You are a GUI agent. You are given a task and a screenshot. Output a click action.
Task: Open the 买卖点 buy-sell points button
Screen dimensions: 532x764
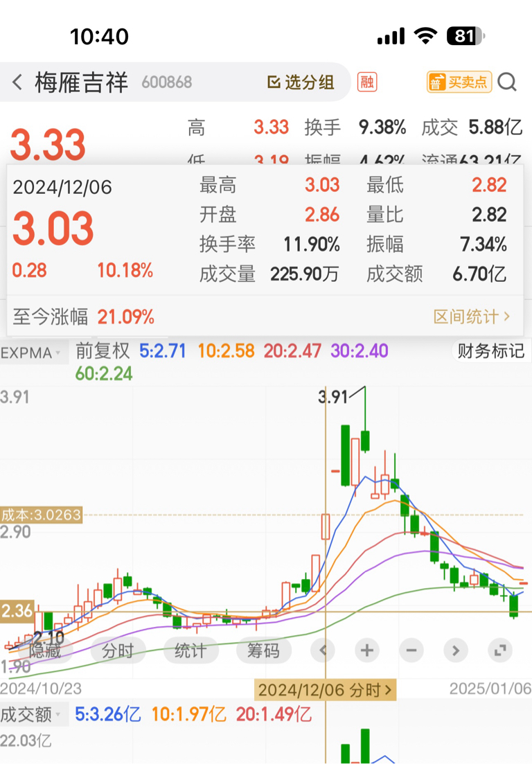coord(459,82)
